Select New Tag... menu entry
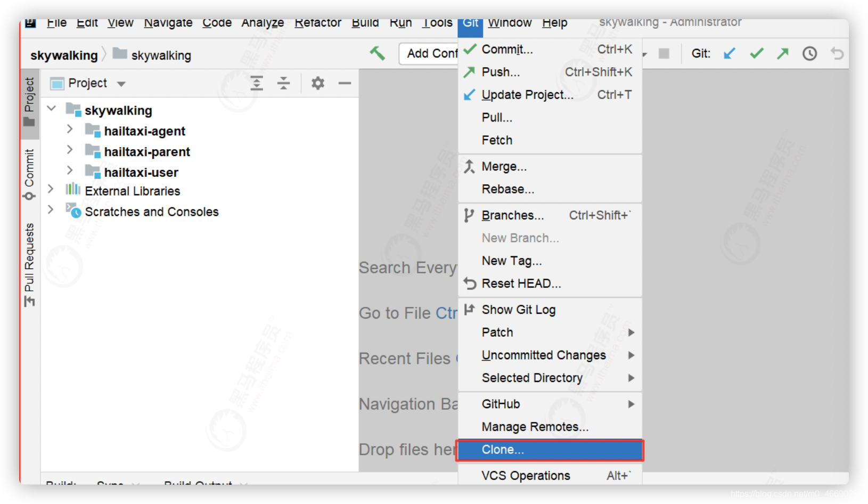The image size is (868, 504). 550,261
